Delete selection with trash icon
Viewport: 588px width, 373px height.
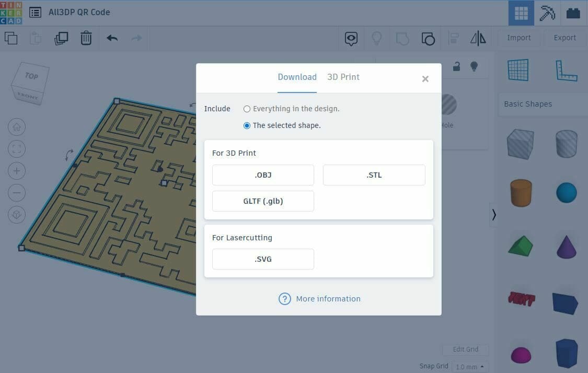pyautogui.click(x=86, y=38)
